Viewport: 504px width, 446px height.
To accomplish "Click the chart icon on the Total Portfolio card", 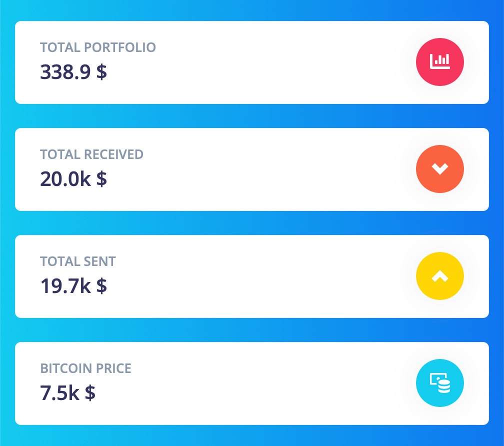I will click(x=440, y=62).
